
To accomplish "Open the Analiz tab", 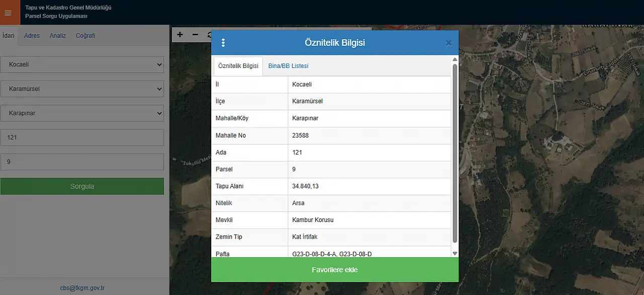I will tap(58, 36).
